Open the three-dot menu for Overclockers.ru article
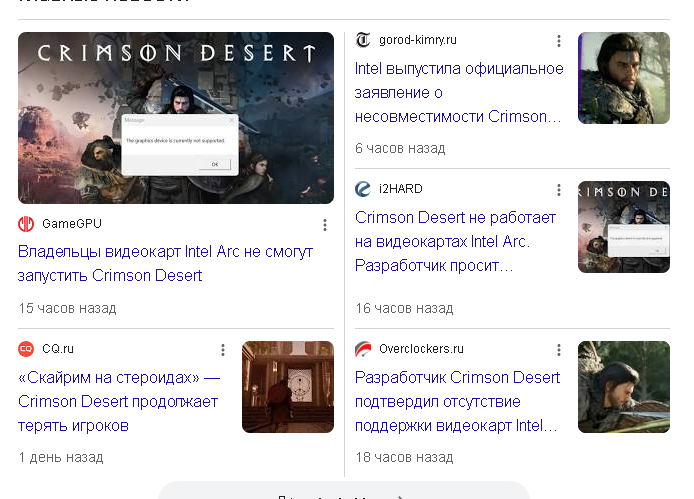Viewport: 694px width, 499px height. point(559,350)
